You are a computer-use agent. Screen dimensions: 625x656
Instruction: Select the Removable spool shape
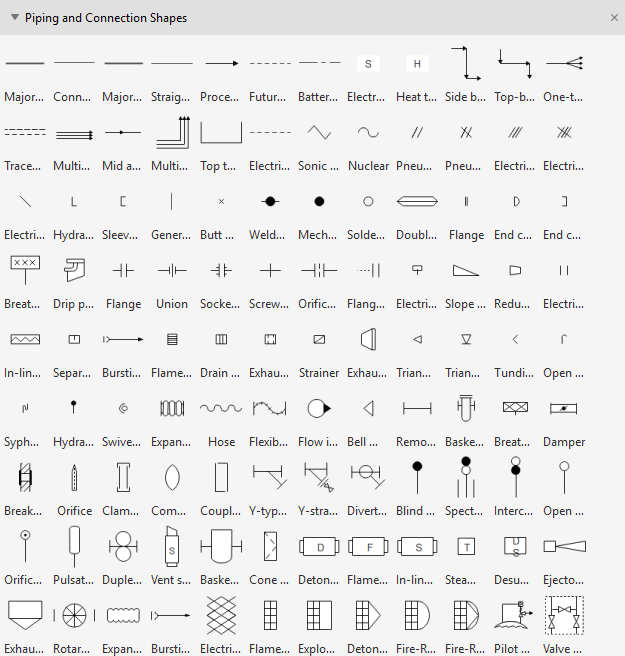coord(417,408)
